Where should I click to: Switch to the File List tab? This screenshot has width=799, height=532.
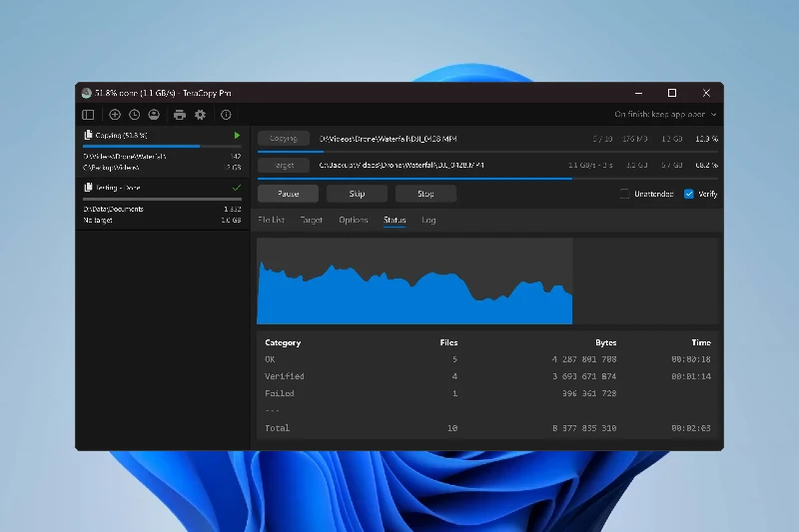pos(271,220)
